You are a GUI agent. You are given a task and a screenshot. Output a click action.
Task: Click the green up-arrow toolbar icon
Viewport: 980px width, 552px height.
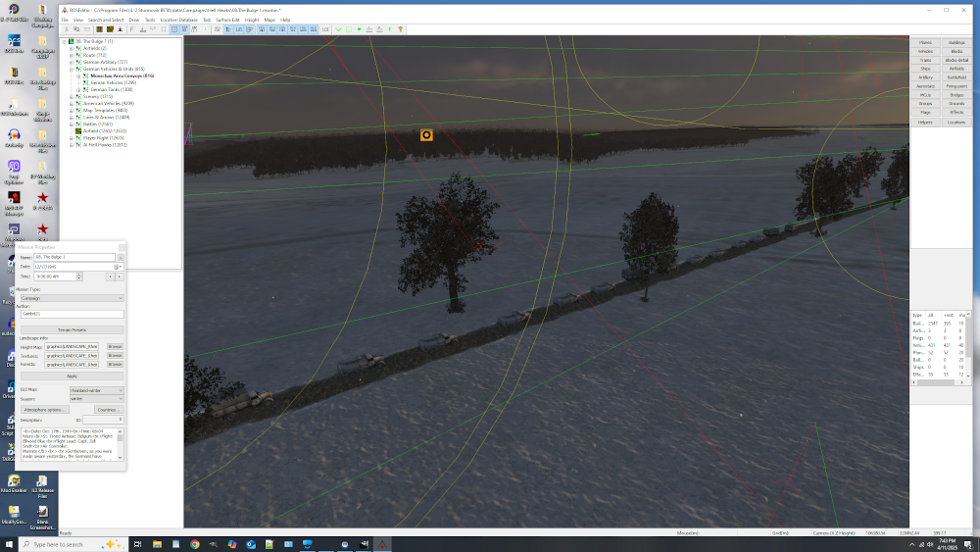pyautogui.click(x=390, y=29)
